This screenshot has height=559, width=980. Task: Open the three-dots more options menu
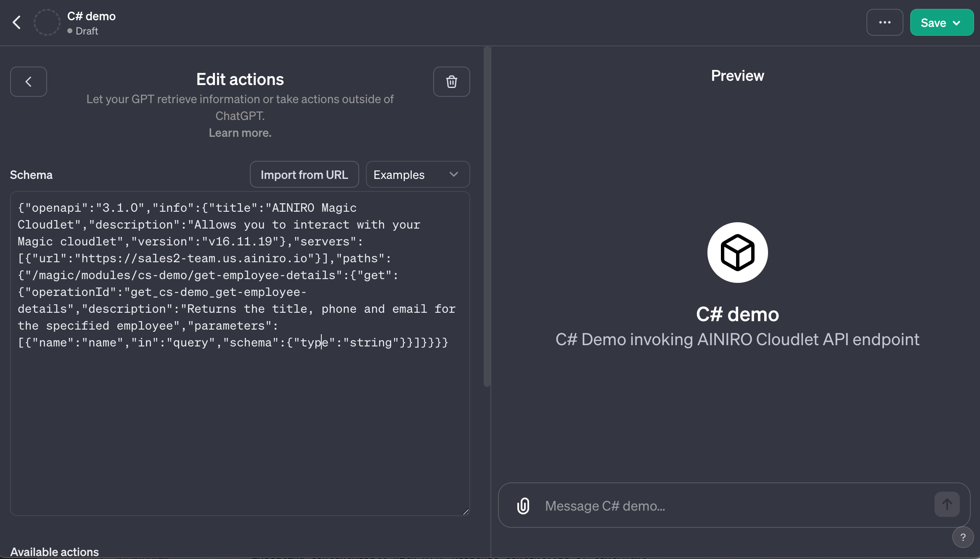[x=885, y=22]
